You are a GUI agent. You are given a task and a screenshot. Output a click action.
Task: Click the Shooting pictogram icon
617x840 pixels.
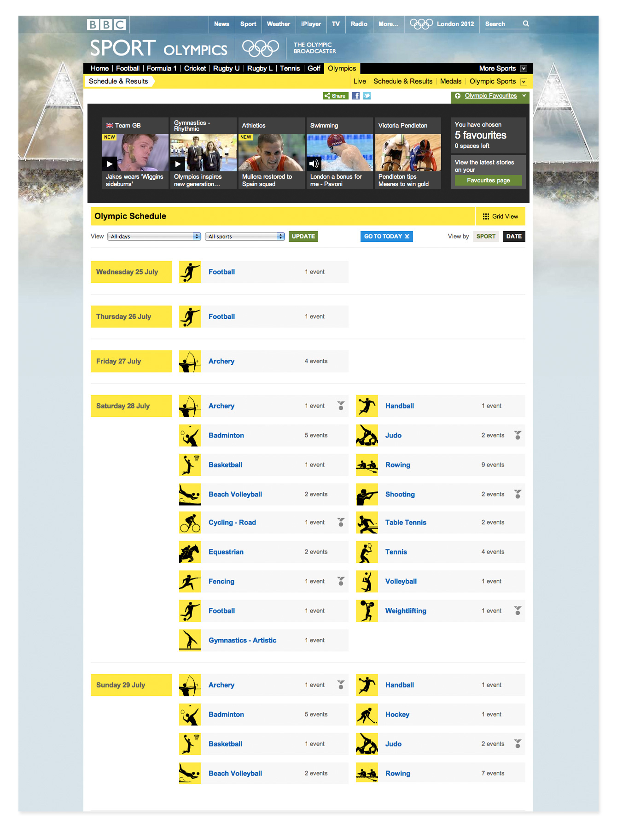[x=367, y=494]
